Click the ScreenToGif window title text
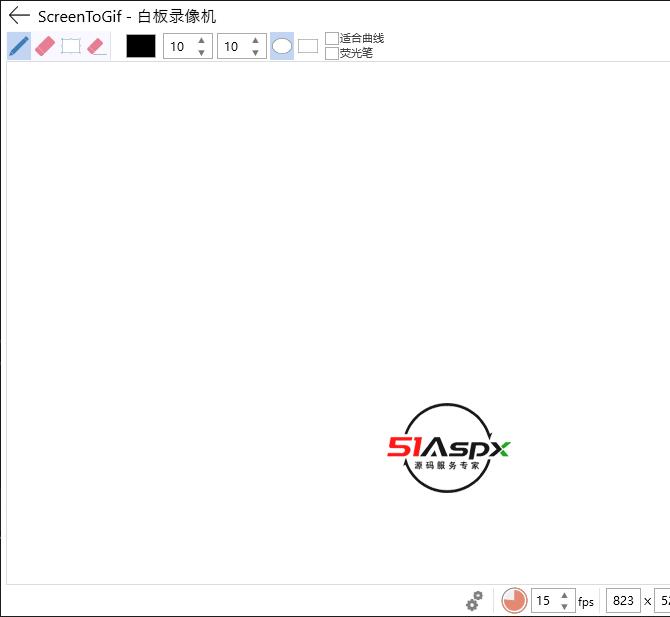 (x=127, y=17)
